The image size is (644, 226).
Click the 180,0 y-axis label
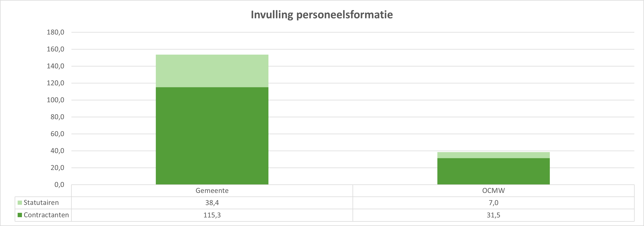56,32
